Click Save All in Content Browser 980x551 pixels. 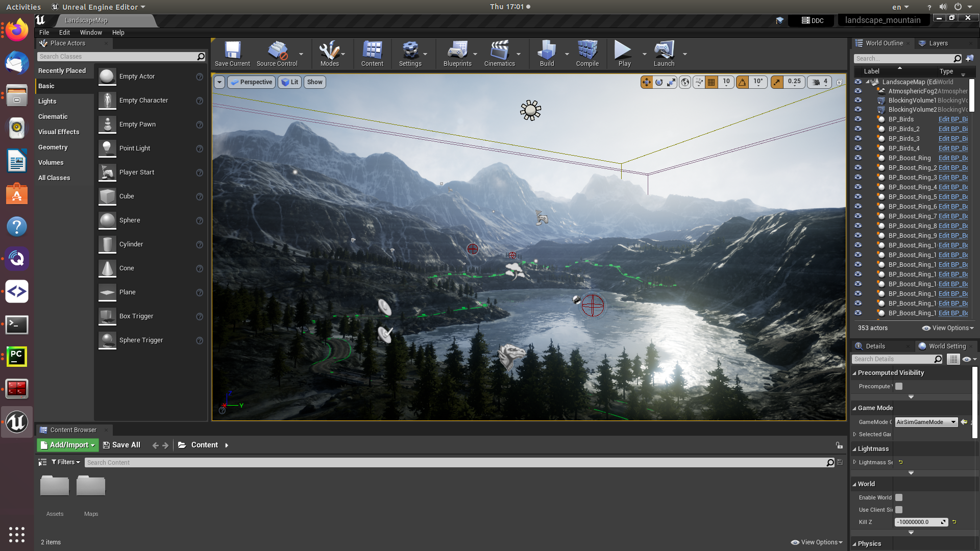pyautogui.click(x=121, y=445)
